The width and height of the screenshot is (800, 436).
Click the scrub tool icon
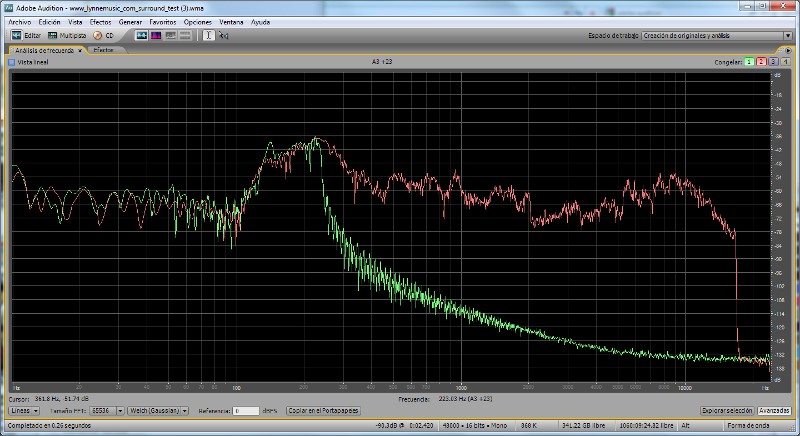[224, 35]
